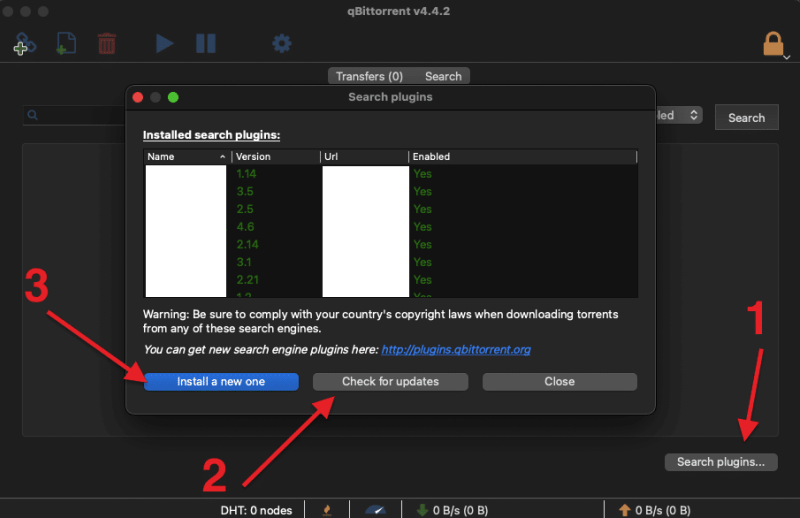Click the download speed 0 B/s indicator
The width and height of the screenshot is (800, 518).
[460, 510]
